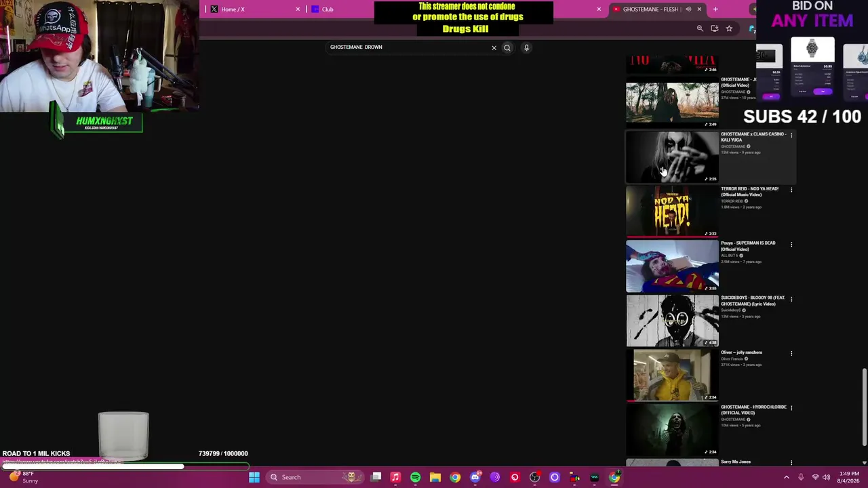868x488 pixels.
Task: Clear the YouTube search text with X
Action: [494, 47]
